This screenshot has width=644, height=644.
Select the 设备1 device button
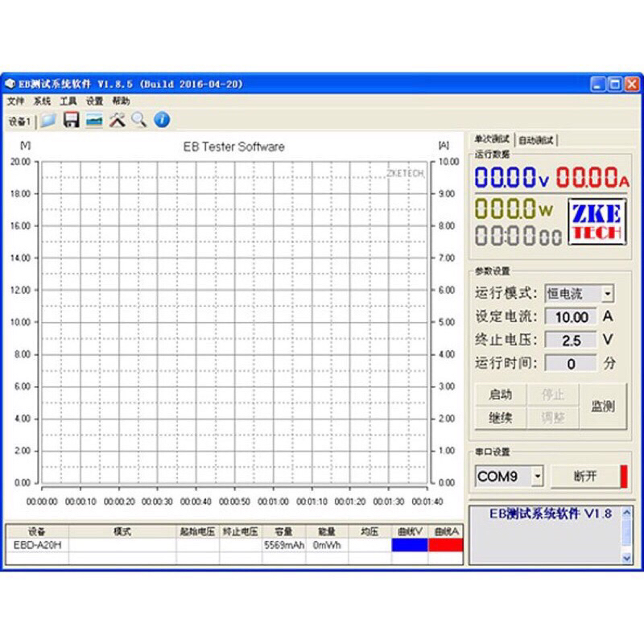[x=22, y=119]
